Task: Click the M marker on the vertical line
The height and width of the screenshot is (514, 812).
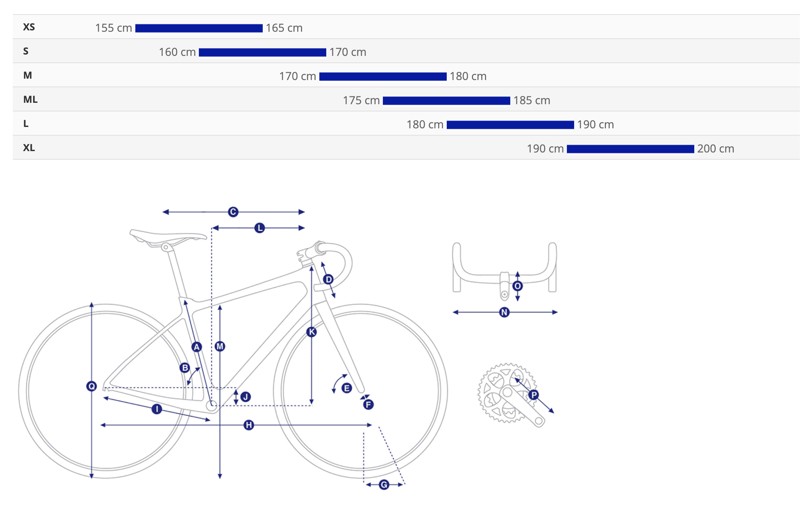Action: 220,346
